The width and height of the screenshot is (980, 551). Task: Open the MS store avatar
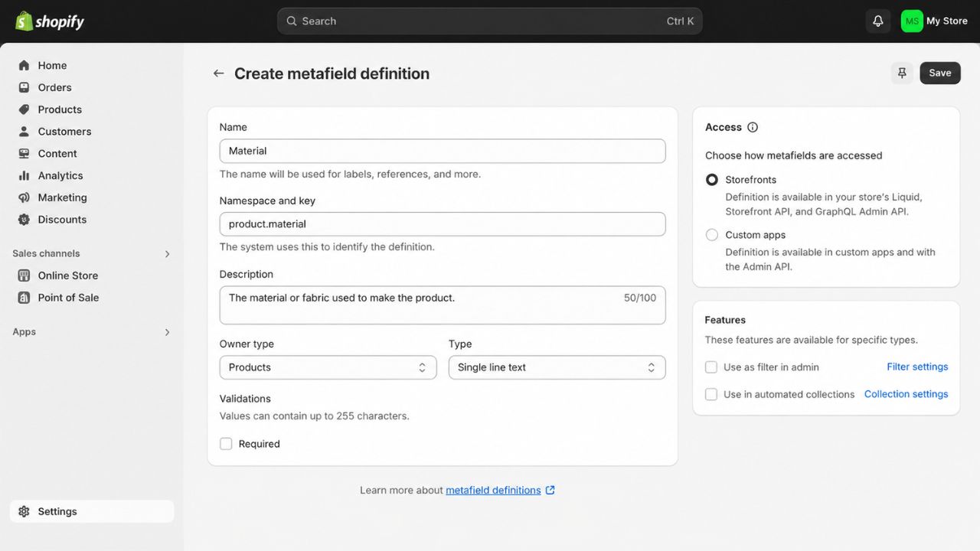[912, 21]
